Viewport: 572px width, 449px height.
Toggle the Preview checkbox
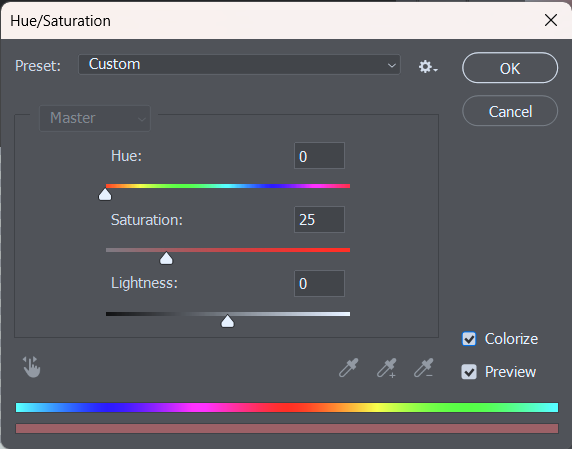coord(469,372)
